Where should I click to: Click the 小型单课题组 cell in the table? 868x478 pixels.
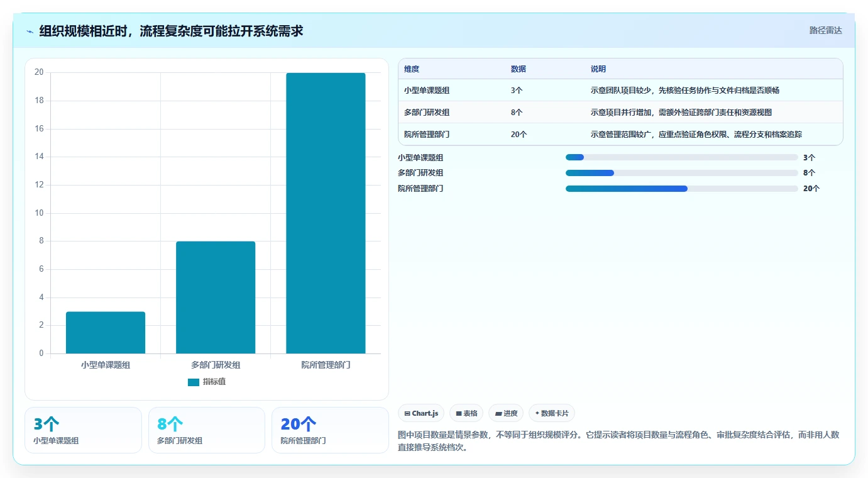[427, 91]
